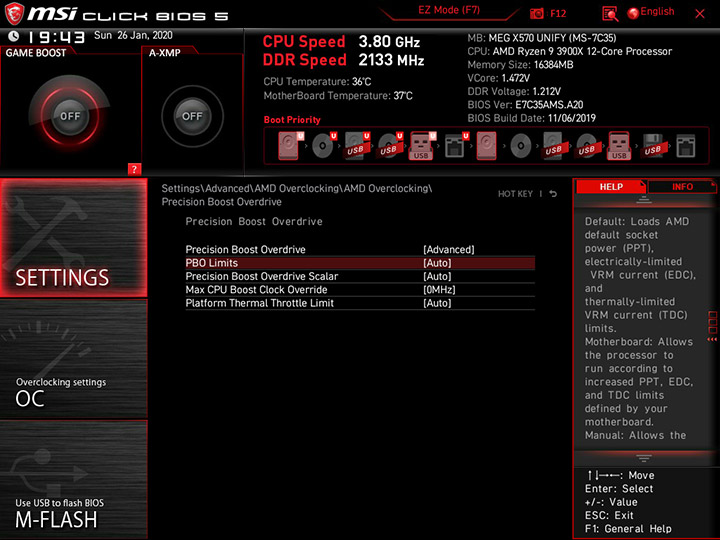Switch to the INFO tab

(x=682, y=187)
